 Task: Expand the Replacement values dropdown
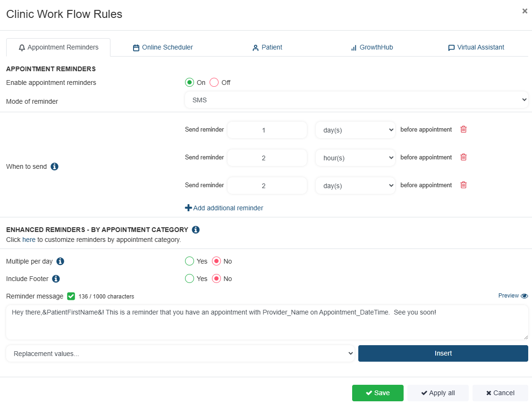tap(180, 354)
